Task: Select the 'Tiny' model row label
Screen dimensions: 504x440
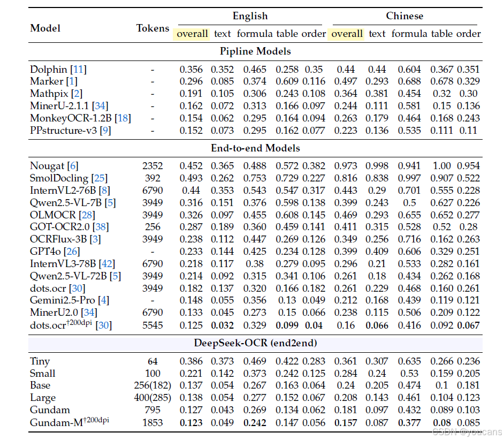Action: 40,361
